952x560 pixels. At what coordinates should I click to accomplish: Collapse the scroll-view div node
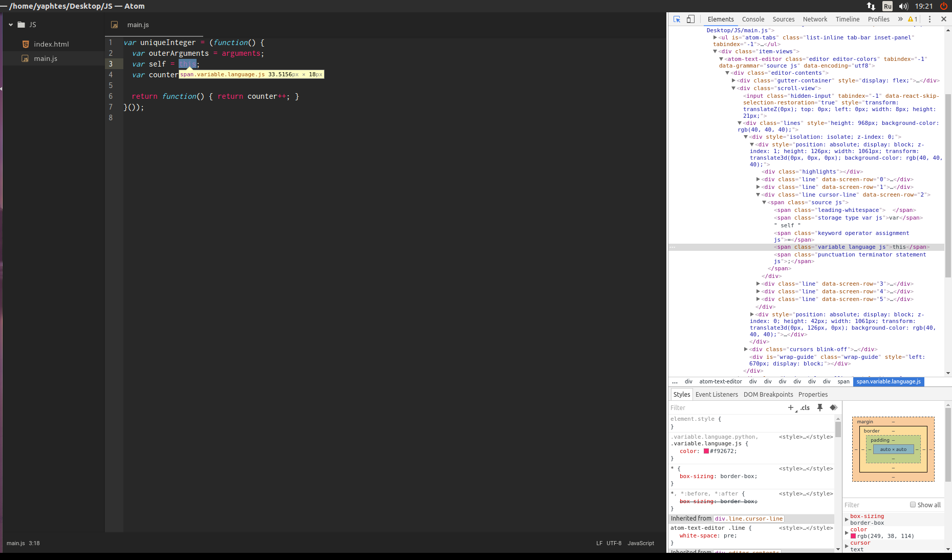click(733, 88)
